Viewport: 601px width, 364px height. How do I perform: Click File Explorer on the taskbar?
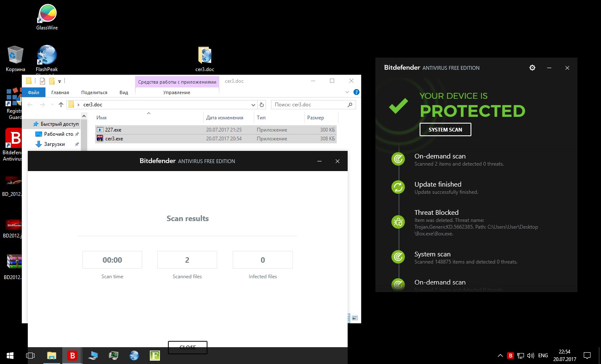(x=52, y=356)
